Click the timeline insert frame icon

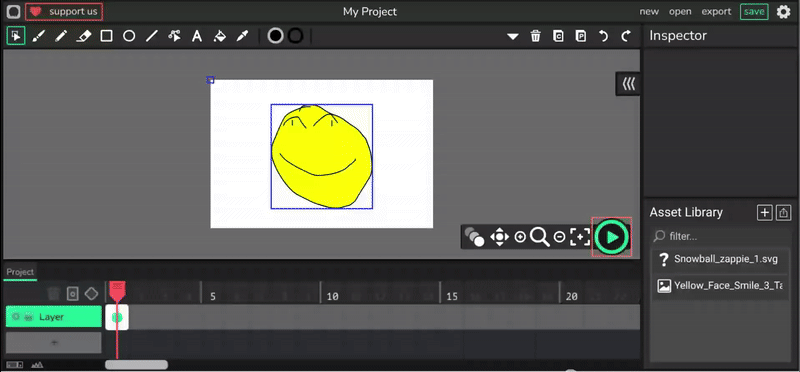pos(72,293)
